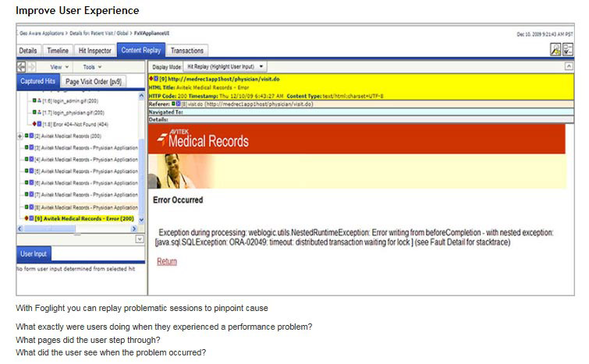Viewport: 589px width, 364px height.
Task: Open the View dropdown menu
Action: 59,67
